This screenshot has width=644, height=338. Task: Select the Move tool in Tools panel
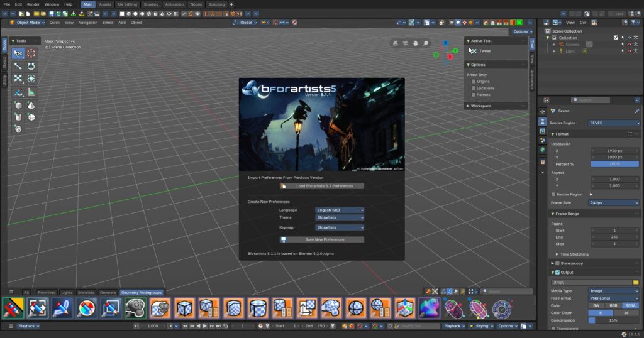[x=18, y=66]
